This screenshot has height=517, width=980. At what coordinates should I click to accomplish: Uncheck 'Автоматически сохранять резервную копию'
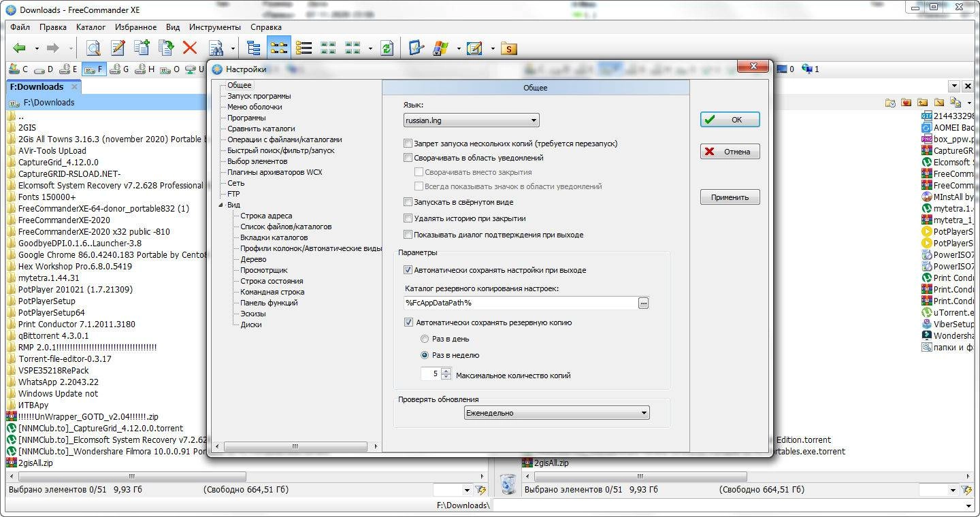[408, 322]
